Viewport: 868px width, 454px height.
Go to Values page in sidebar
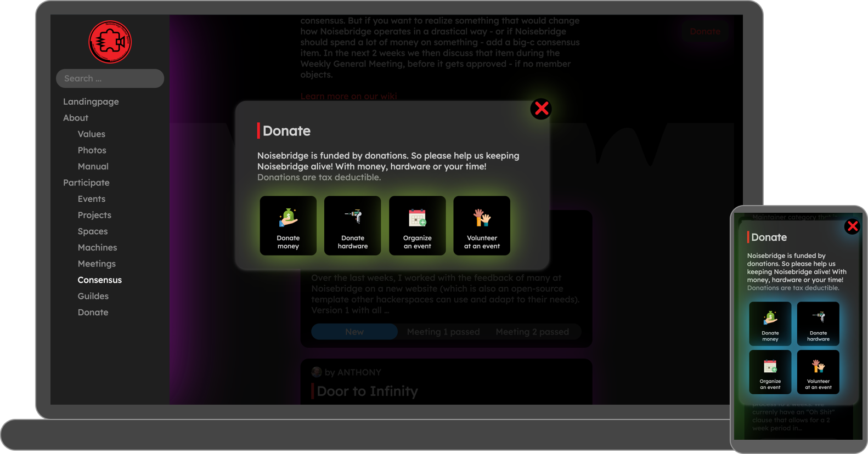[x=92, y=134]
